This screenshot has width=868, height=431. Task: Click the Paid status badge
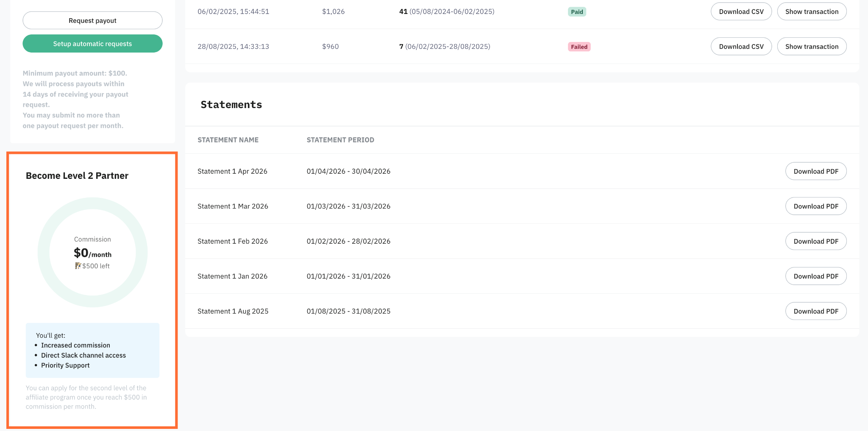(577, 12)
